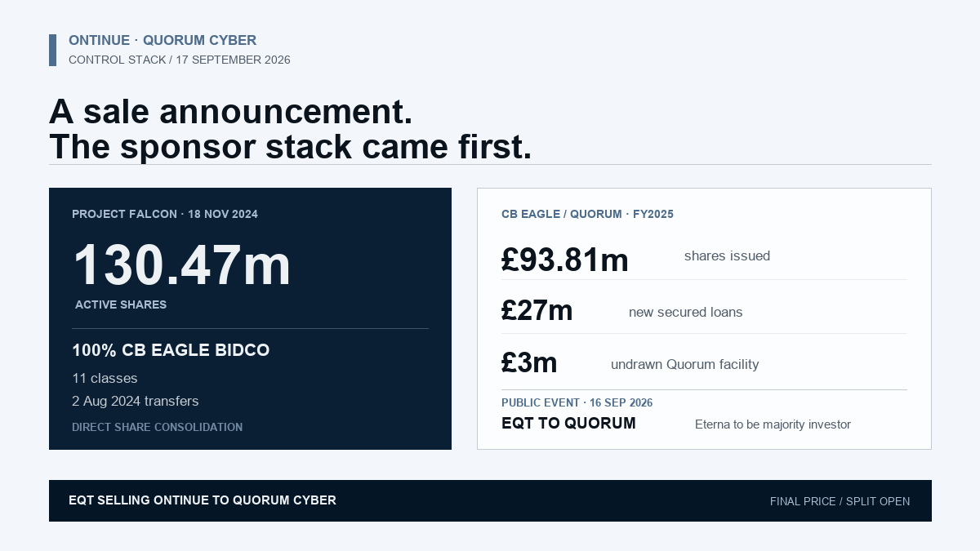Select the ACTIVE SHARES caption
The height and width of the screenshot is (551, 980).
pyautogui.click(x=121, y=304)
